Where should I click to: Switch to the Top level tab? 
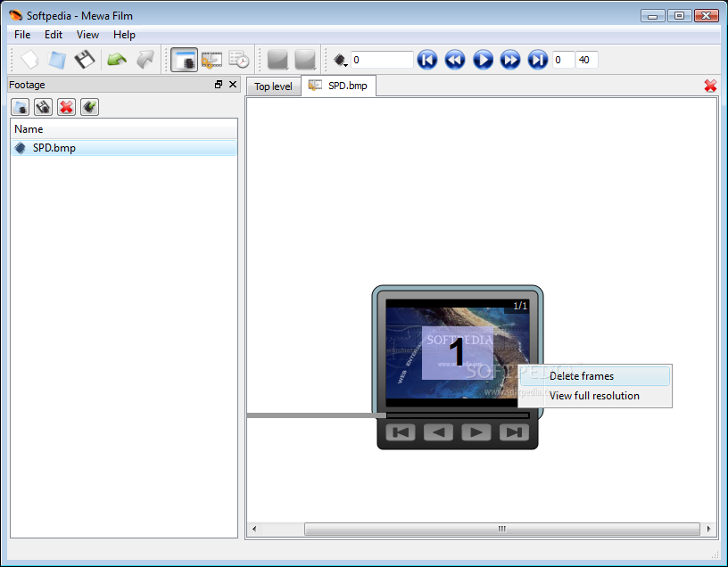273,86
